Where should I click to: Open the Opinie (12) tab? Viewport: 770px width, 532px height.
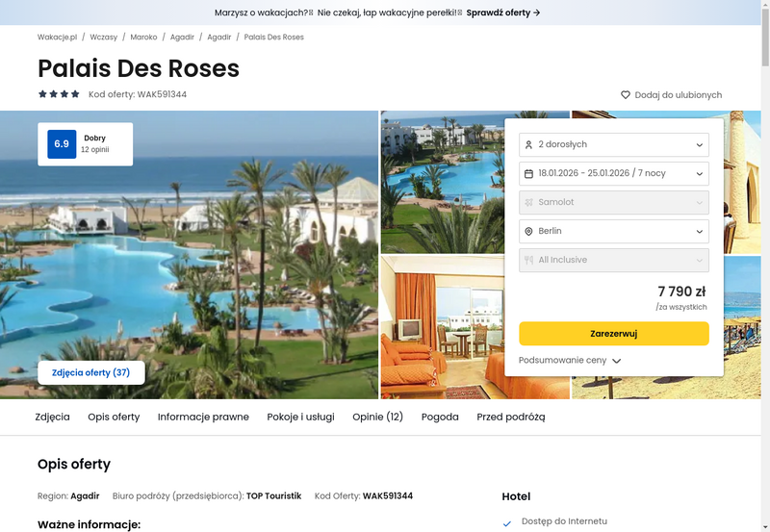[377, 417]
